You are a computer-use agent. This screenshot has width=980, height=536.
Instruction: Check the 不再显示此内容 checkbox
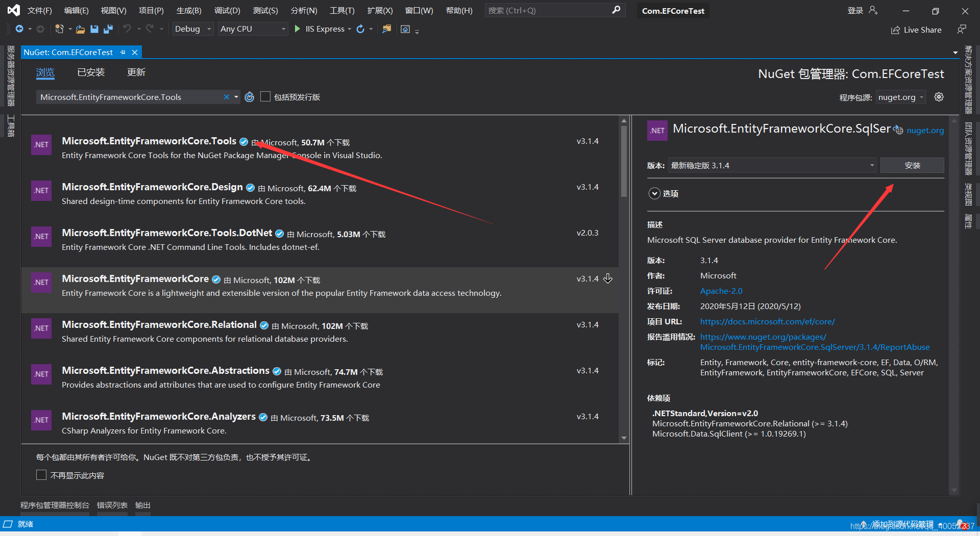point(41,475)
